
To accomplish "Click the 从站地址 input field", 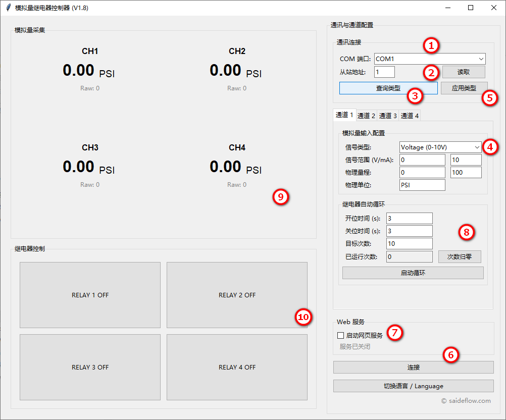I will 384,72.
